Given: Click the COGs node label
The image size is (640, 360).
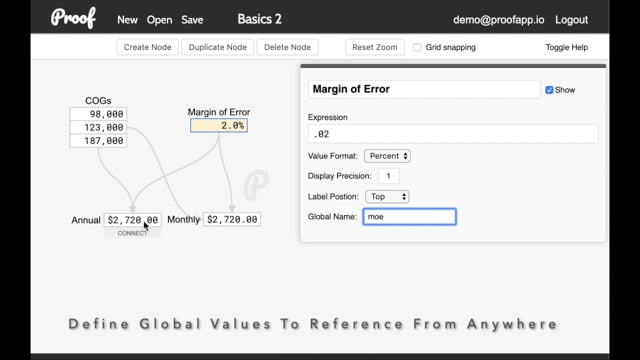Looking at the screenshot, I should 98,100.
